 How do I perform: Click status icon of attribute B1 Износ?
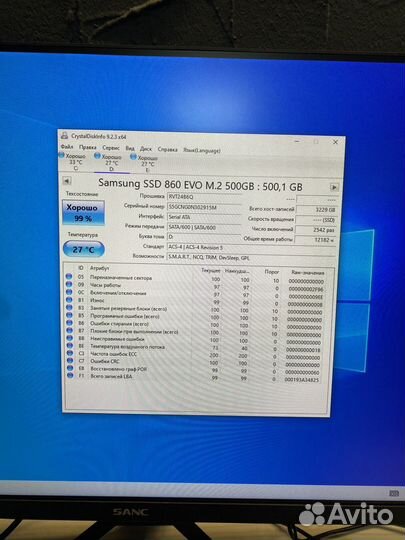(69, 300)
